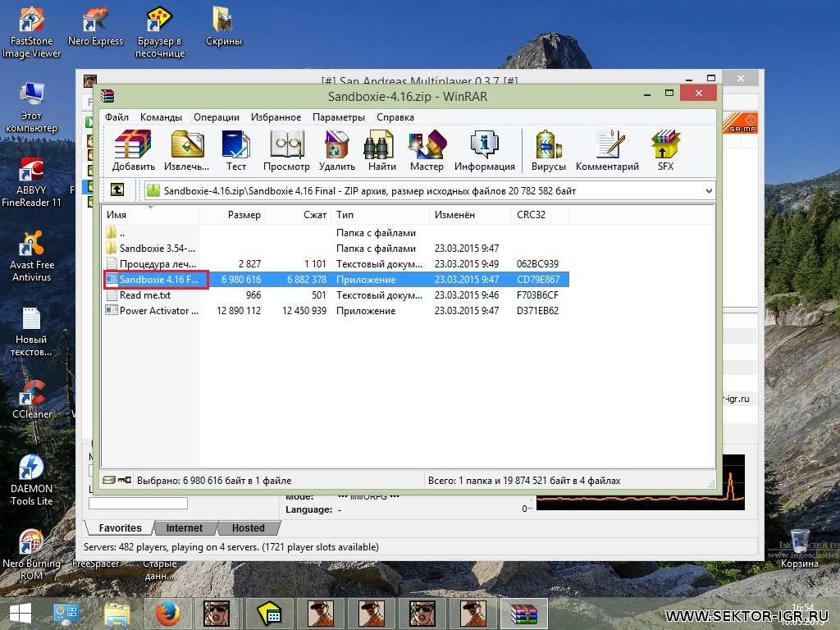Open File Explorer from the taskbar
The width and height of the screenshot is (840, 630).
pyautogui.click(x=117, y=614)
